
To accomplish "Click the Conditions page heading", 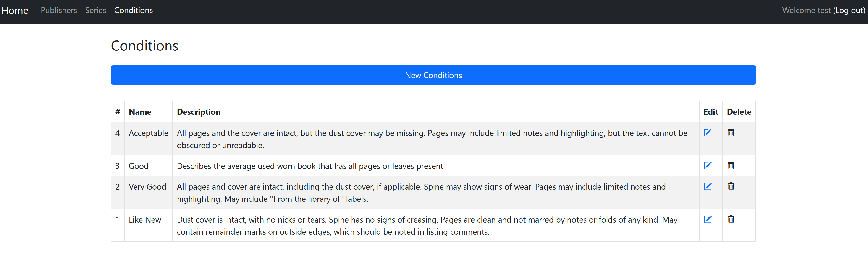I will tap(144, 46).
